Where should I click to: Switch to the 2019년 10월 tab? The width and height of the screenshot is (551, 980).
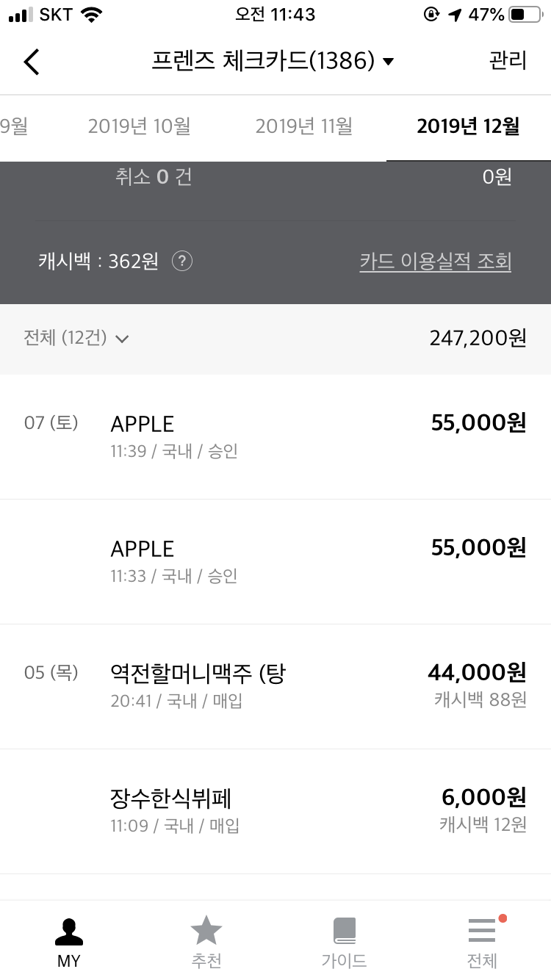140,126
